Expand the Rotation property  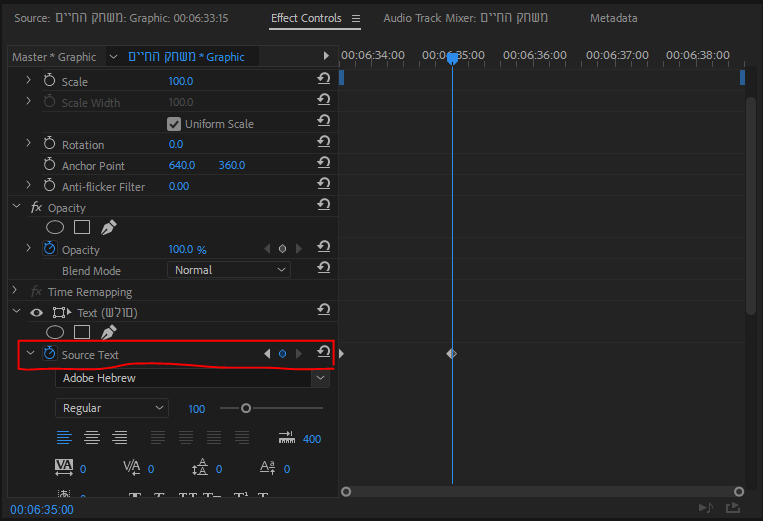(x=28, y=143)
